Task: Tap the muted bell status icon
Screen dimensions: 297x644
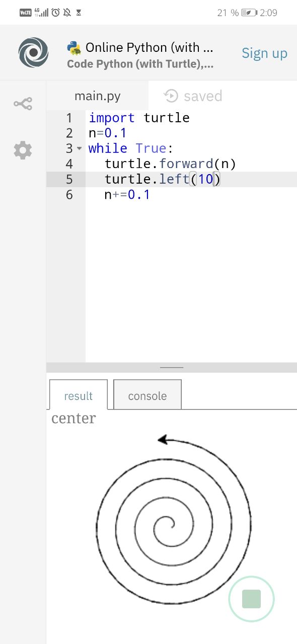Action: (67, 12)
